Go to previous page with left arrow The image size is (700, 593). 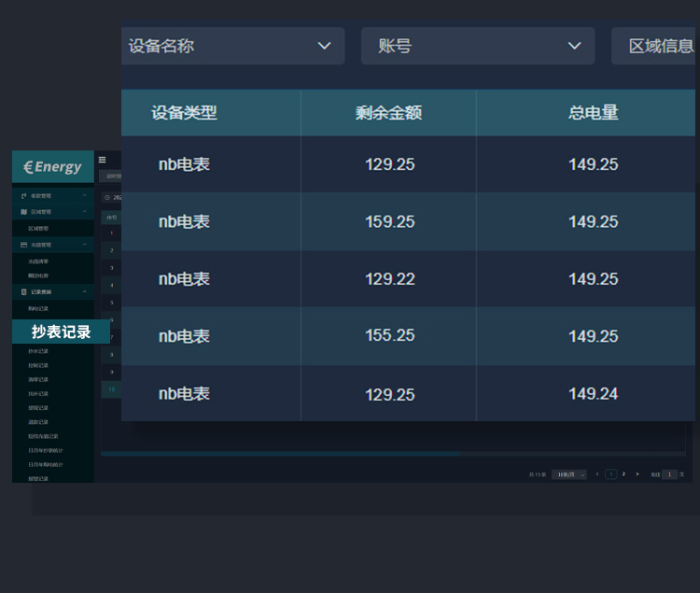click(x=597, y=474)
